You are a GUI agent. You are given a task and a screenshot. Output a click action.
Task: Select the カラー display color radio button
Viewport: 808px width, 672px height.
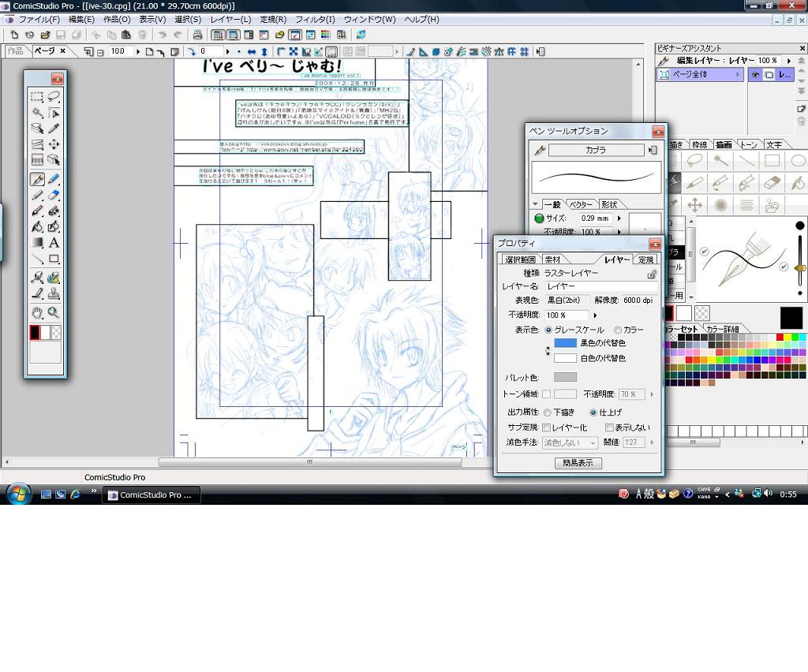617,330
